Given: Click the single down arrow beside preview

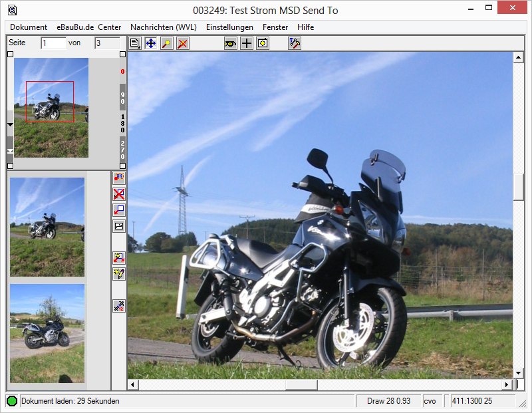Looking at the screenshot, I should pos(10,124).
